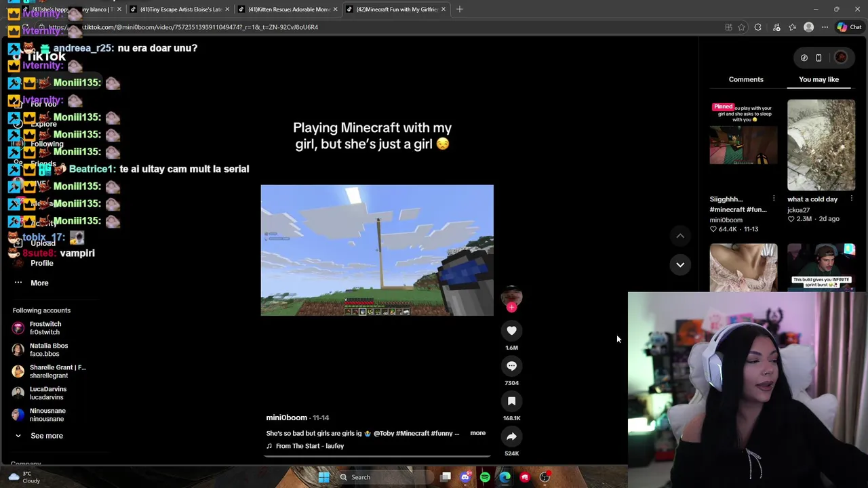The image size is (868, 488).
Task: Follow creator via red plus badge
Action: click(x=511, y=307)
